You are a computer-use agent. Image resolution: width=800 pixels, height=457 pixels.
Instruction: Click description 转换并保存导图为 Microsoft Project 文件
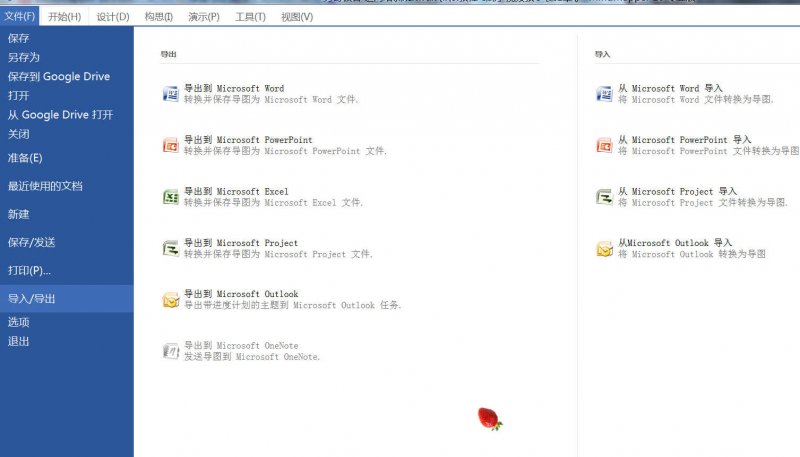(x=278, y=255)
